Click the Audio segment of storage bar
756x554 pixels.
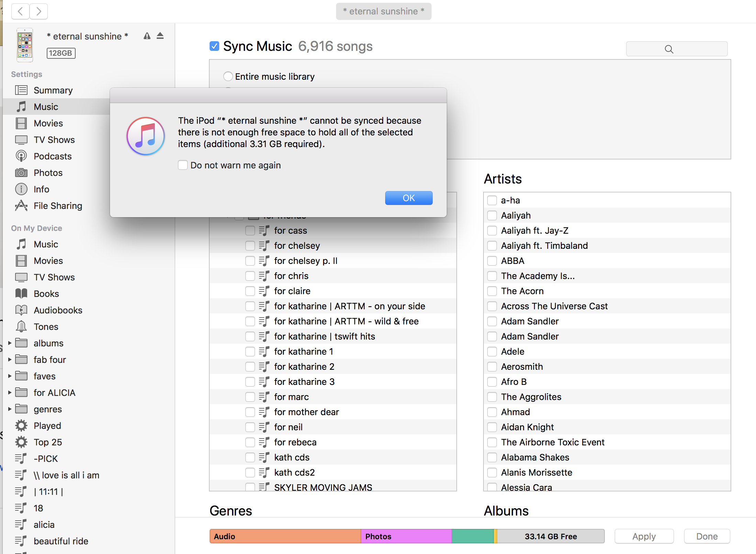point(285,536)
